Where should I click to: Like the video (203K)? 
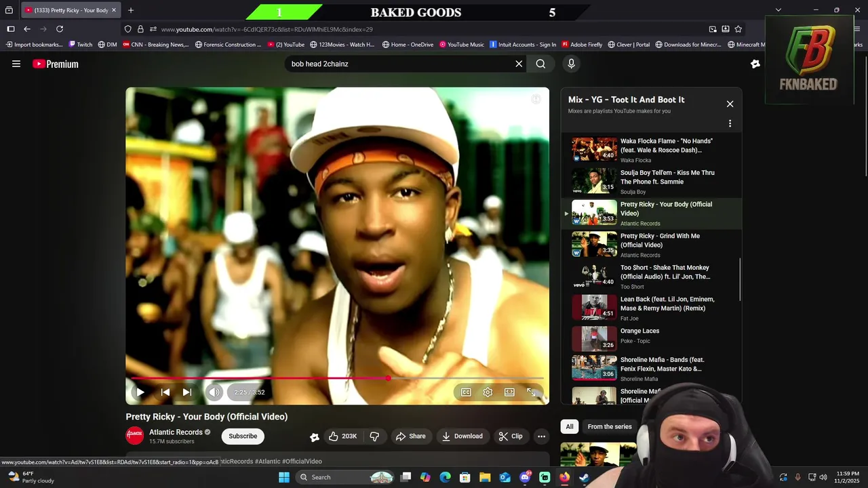tap(343, 436)
